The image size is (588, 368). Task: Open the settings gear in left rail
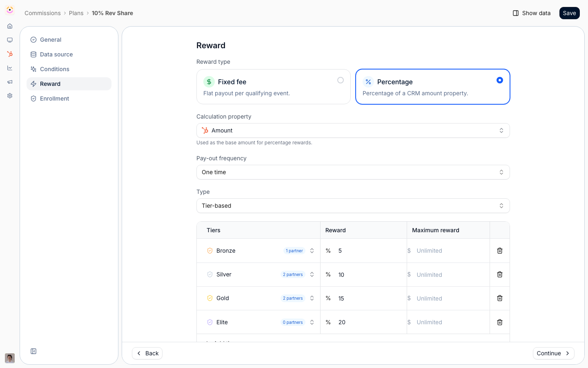point(10,96)
